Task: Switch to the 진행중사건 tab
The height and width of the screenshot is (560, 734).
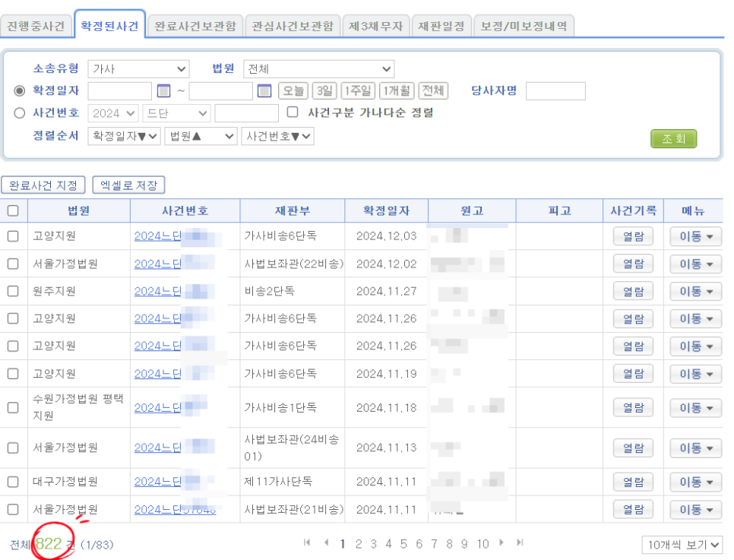Action: [x=36, y=26]
